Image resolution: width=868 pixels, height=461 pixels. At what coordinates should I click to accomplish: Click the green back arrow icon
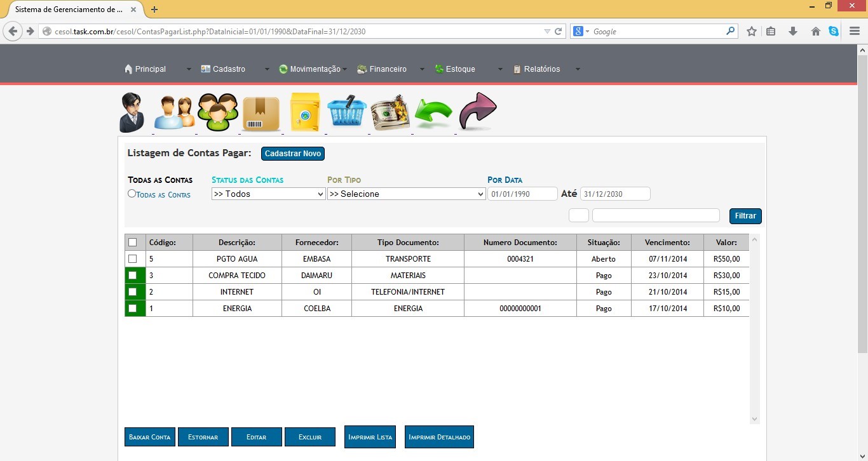click(x=433, y=114)
